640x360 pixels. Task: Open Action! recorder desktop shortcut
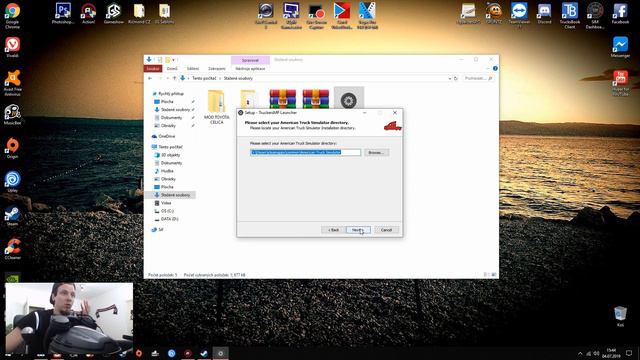(x=88, y=13)
